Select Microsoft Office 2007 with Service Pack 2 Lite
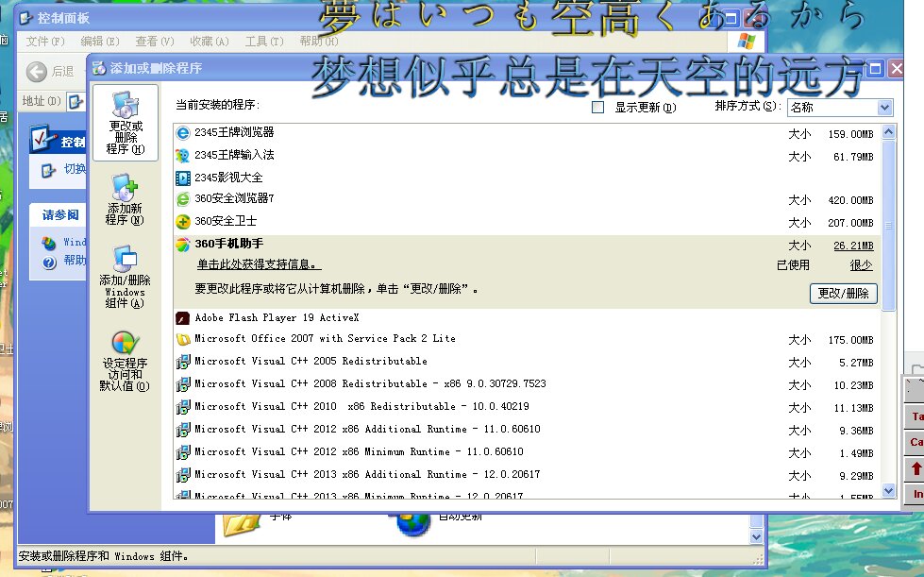The image size is (924, 577). coord(325,338)
